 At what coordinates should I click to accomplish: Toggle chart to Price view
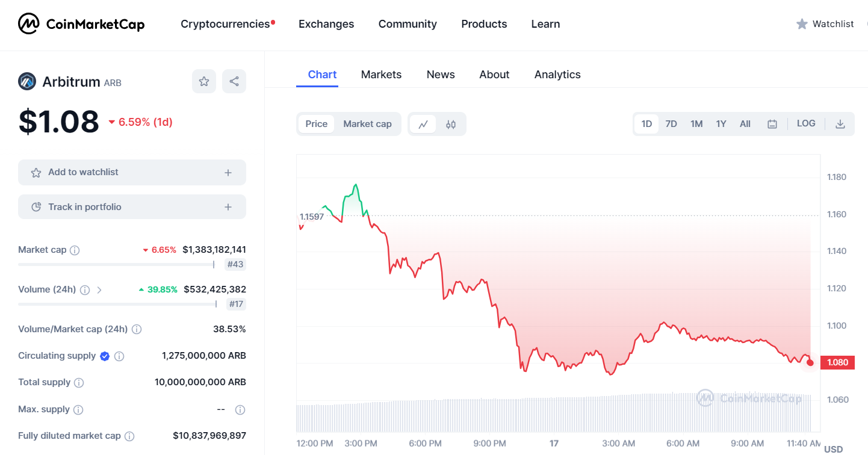pos(316,124)
